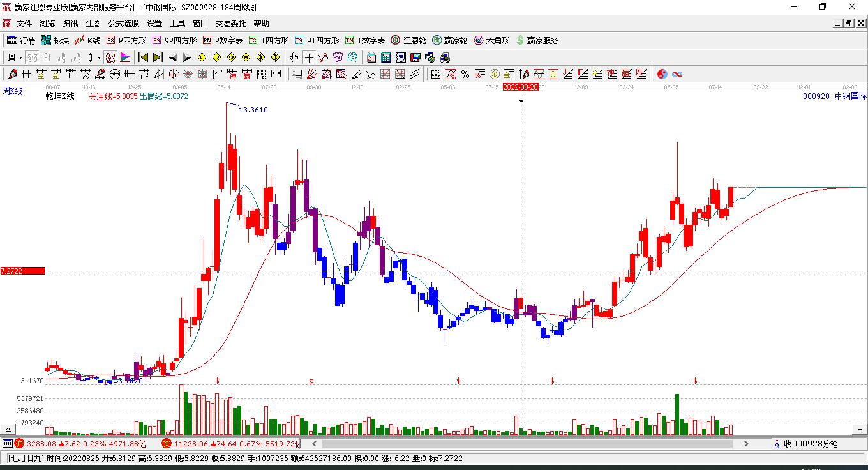Open the 资讯 menu
The width and height of the screenshot is (868, 470).
tap(70, 23)
